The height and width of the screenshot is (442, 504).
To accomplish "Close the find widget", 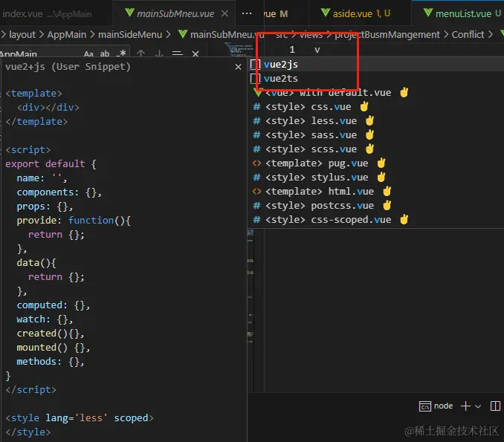I will pos(195,53).
